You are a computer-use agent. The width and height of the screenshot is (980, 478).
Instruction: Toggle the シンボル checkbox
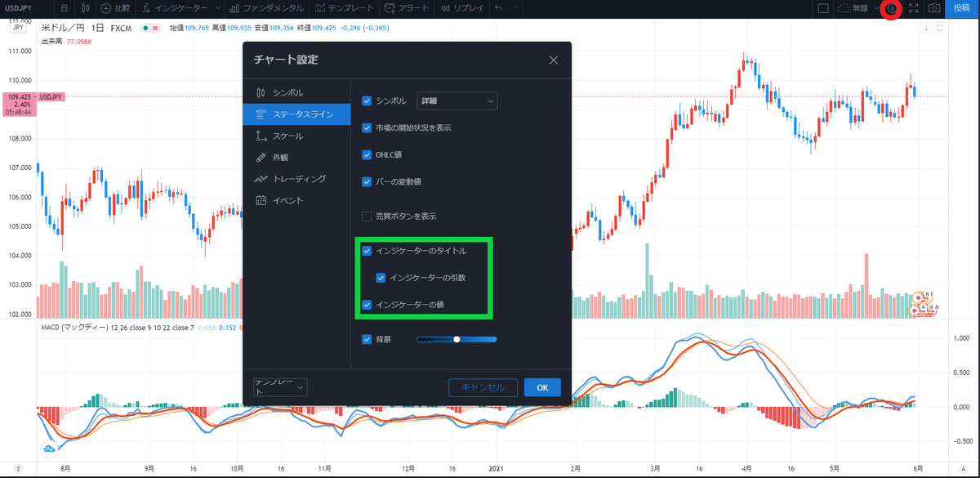coord(367,101)
